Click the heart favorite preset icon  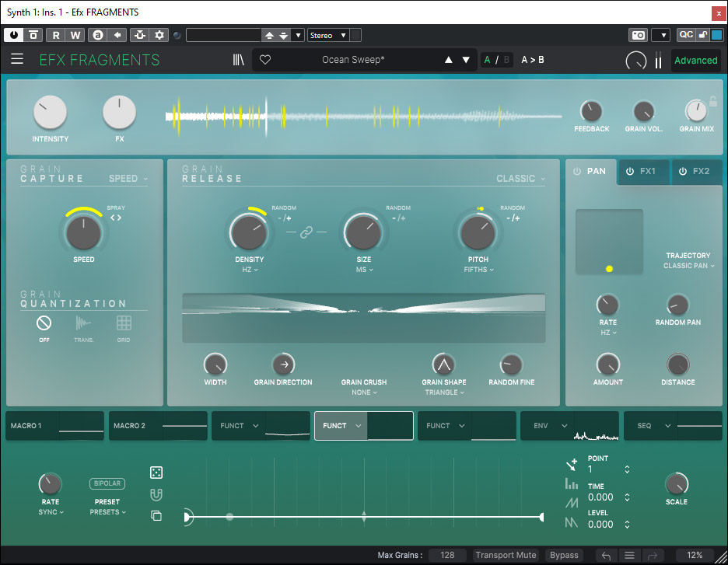pyautogui.click(x=265, y=60)
